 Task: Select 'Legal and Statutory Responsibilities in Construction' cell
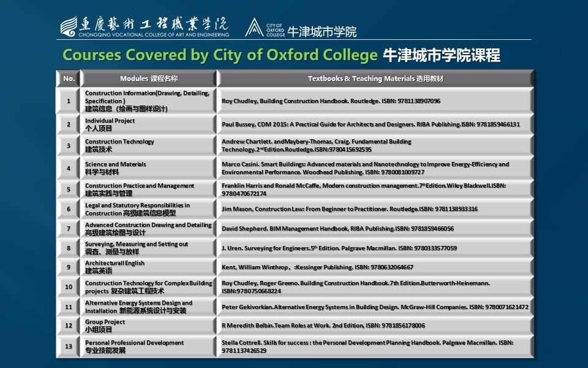coord(149,209)
